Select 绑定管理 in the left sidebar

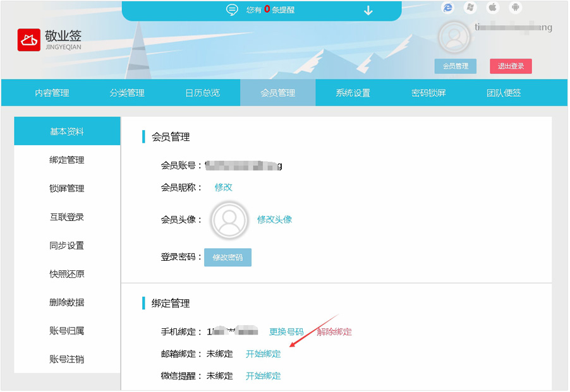[67, 160]
